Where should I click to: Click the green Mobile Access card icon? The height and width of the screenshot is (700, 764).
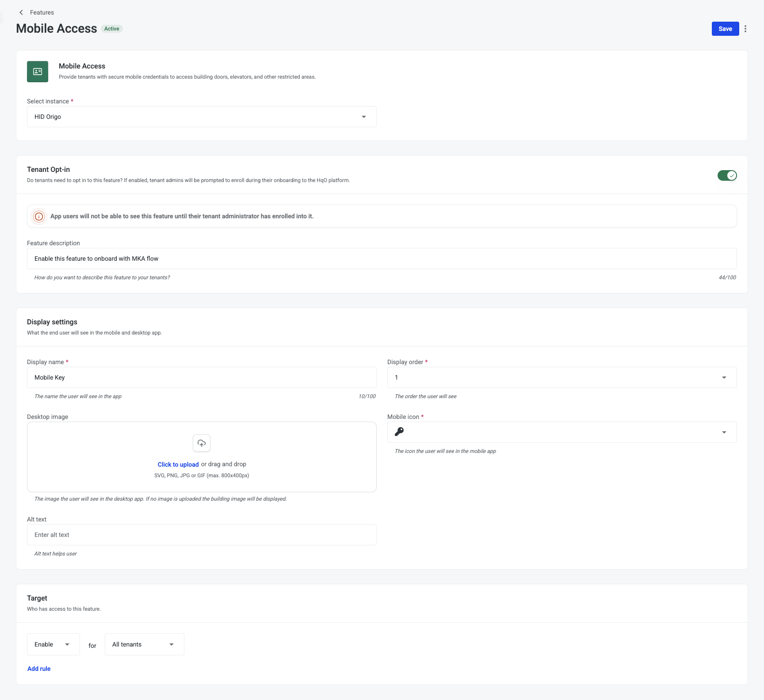(38, 72)
